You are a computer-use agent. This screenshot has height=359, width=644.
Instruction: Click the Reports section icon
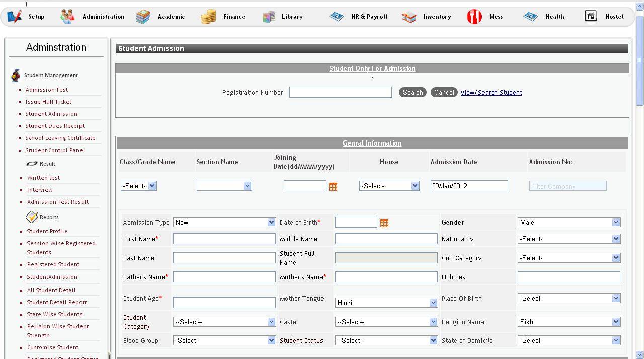pyautogui.click(x=32, y=217)
